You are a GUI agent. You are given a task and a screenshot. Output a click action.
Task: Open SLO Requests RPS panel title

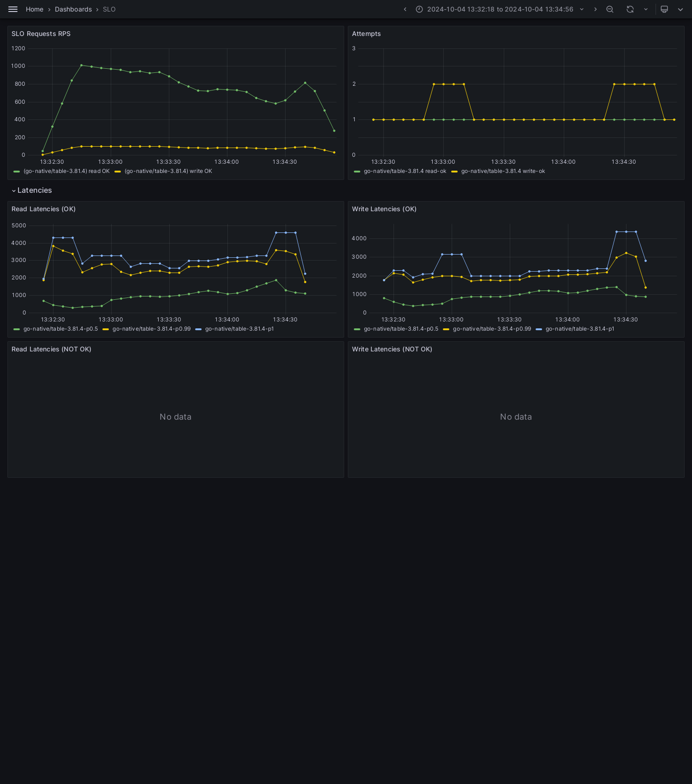tap(41, 34)
